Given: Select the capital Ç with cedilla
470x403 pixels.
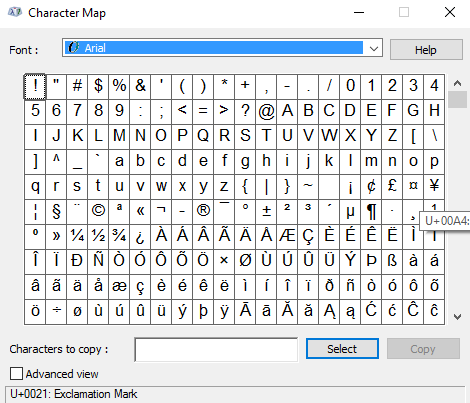Looking at the screenshot, I should pos(308,237).
